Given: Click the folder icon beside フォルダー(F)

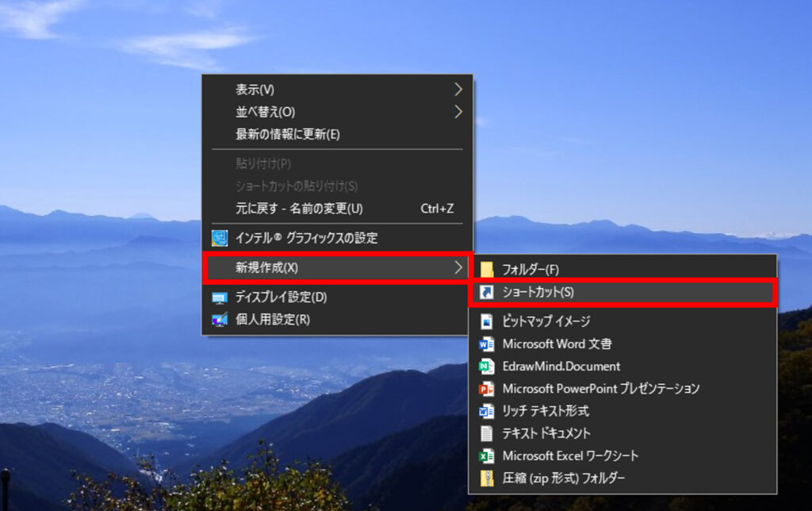Looking at the screenshot, I should click(x=486, y=270).
